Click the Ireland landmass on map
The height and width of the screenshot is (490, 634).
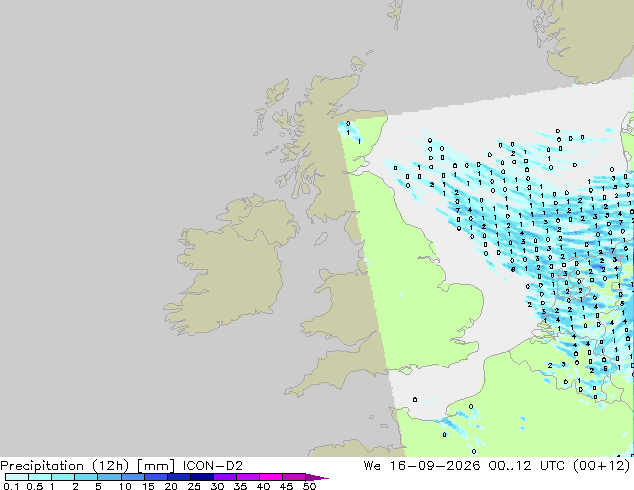230,263
